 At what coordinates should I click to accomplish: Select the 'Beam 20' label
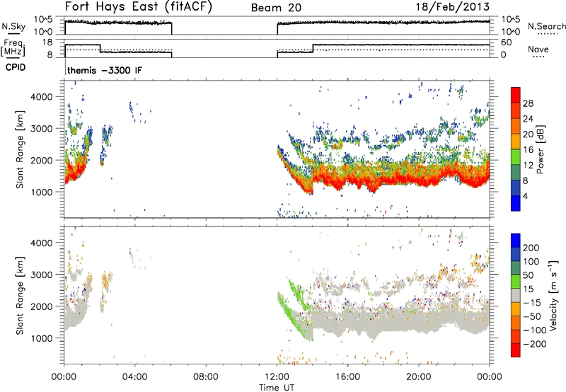coord(276,8)
